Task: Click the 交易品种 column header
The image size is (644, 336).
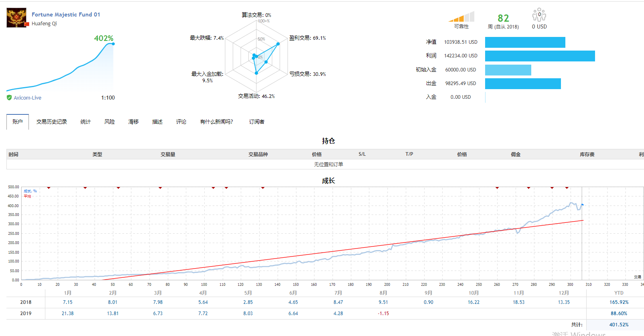Action: [x=258, y=154]
